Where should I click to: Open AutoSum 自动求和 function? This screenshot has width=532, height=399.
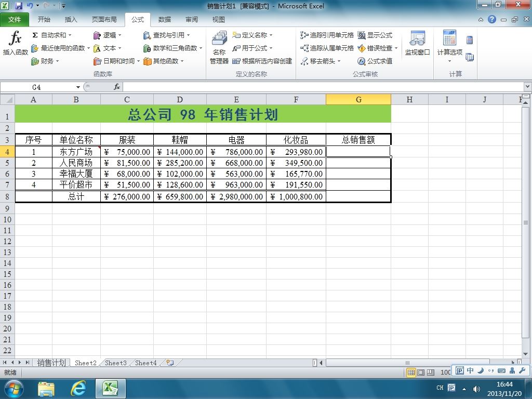(51, 35)
